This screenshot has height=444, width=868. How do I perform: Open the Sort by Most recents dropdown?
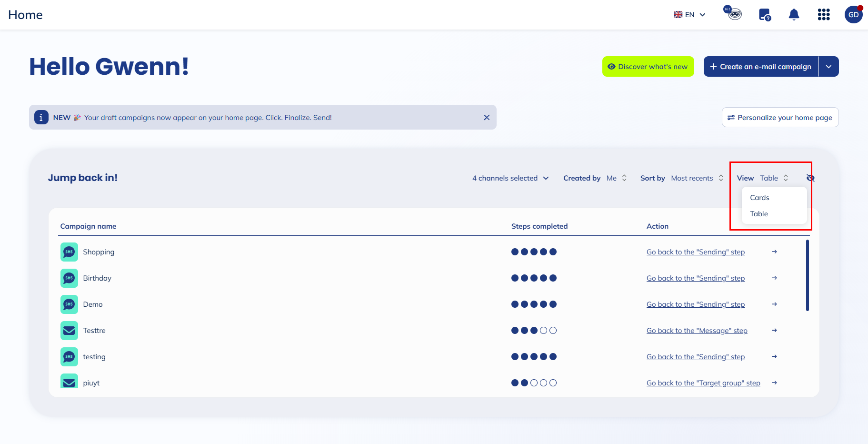(697, 178)
